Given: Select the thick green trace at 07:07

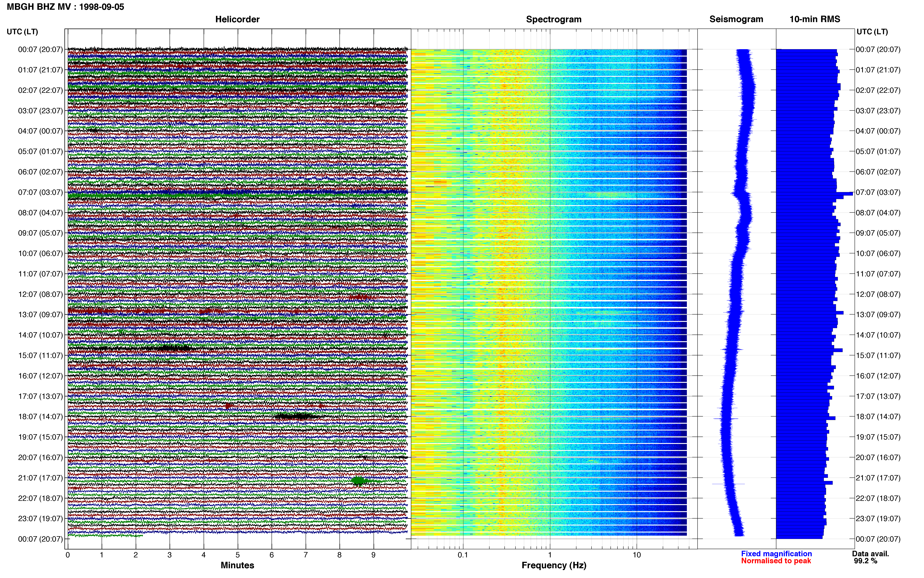Looking at the screenshot, I should (x=237, y=195).
